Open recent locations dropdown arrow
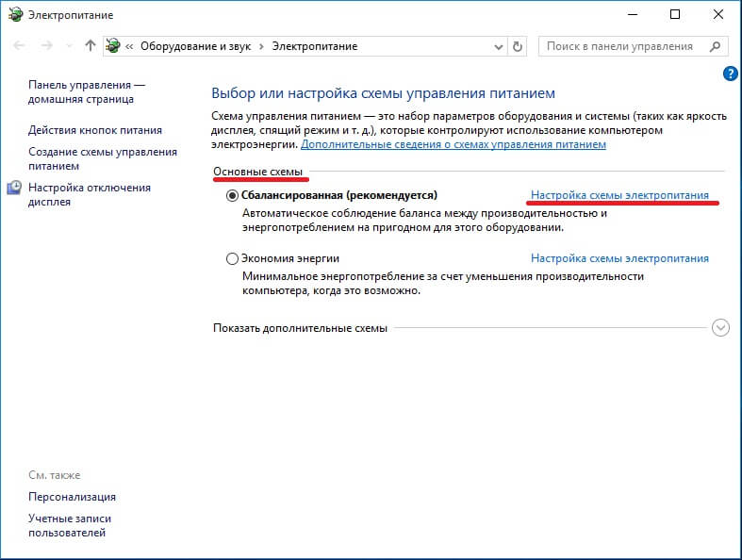Image resolution: width=742 pixels, height=560 pixels. click(69, 45)
